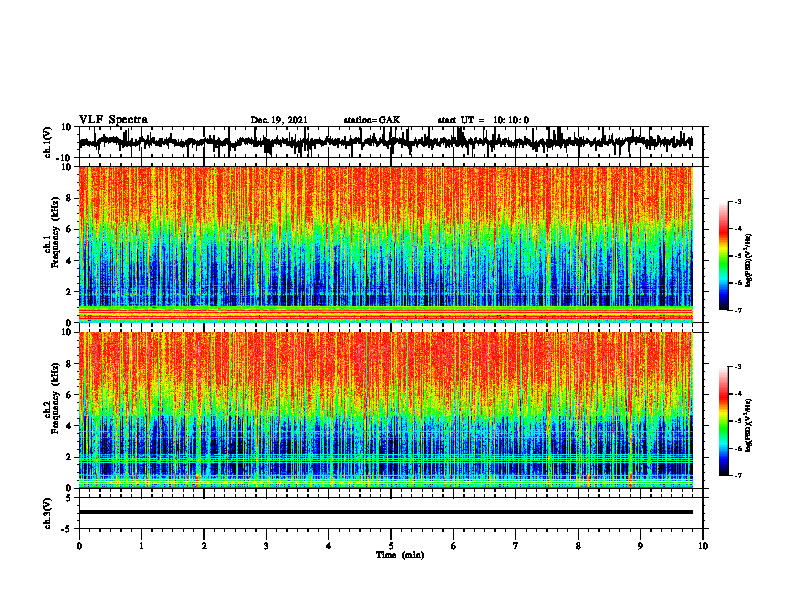Click the "-7" value on ch.2 color bar

(x=738, y=475)
